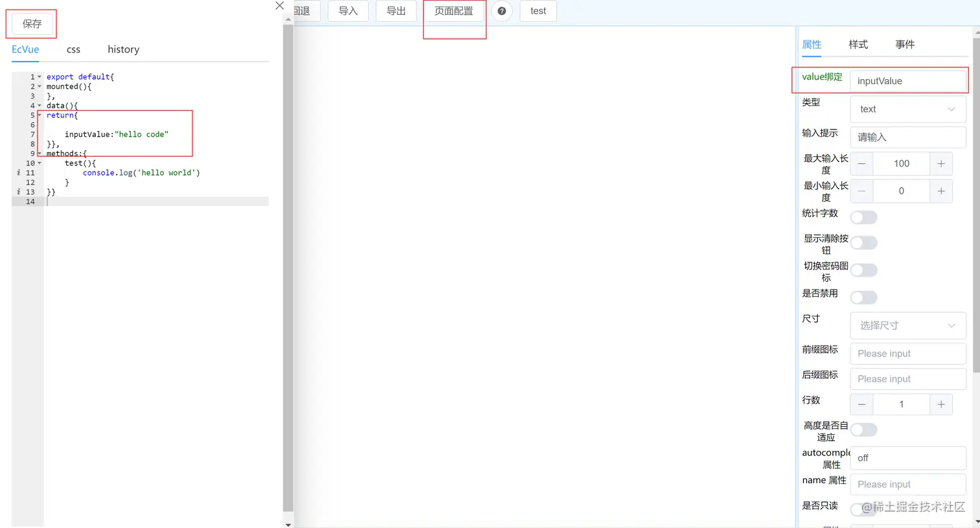The image size is (980, 528).
Task: Increase 行数 with plus button
Action: pos(941,404)
